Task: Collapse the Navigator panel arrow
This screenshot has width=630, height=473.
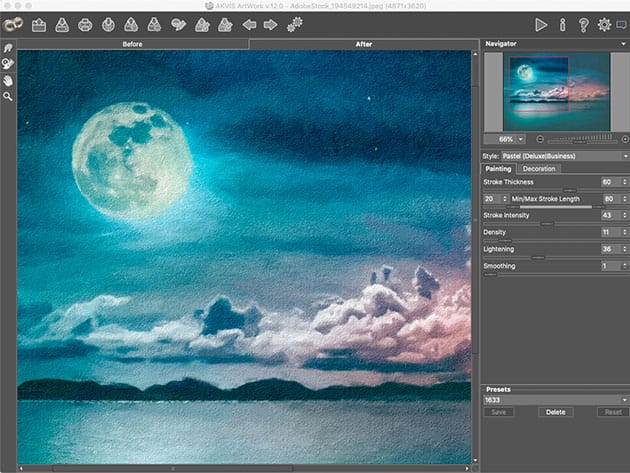Action: pos(625,44)
